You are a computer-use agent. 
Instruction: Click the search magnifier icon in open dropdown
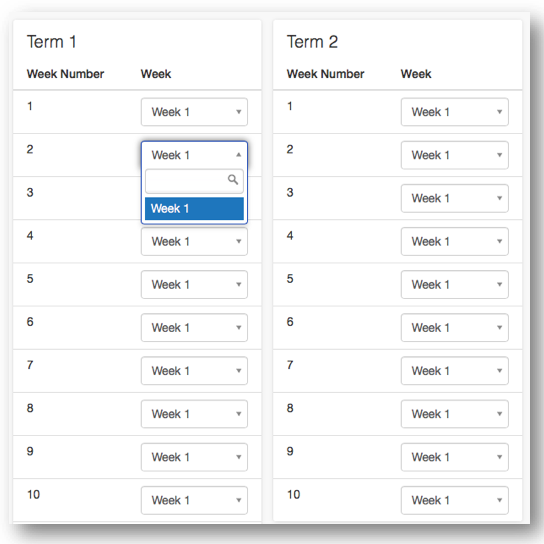pos(233,179)
